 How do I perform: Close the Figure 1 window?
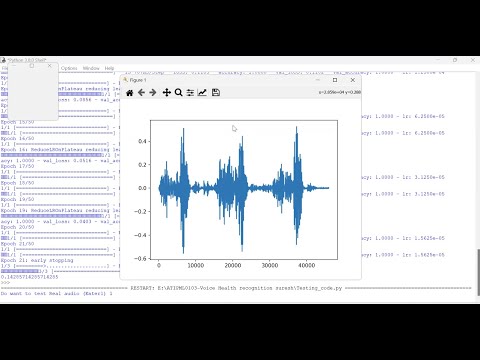coord(353,80)
